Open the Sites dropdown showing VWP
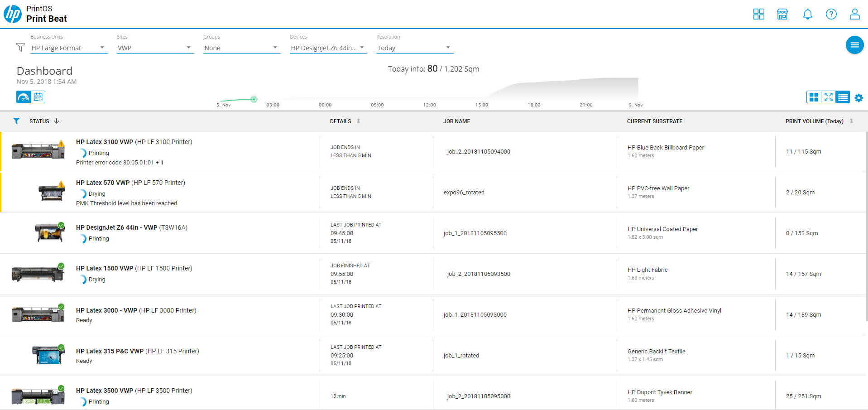Viewport: 868px width, 410px height. (x=155, y=48)
